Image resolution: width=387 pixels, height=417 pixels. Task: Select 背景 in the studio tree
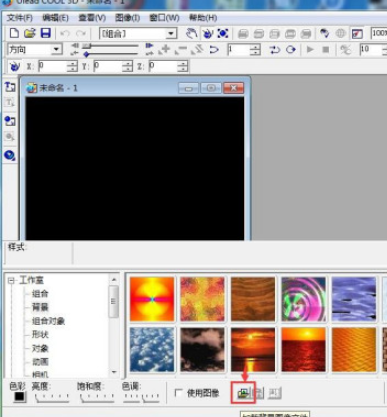(x=40, y=307)
